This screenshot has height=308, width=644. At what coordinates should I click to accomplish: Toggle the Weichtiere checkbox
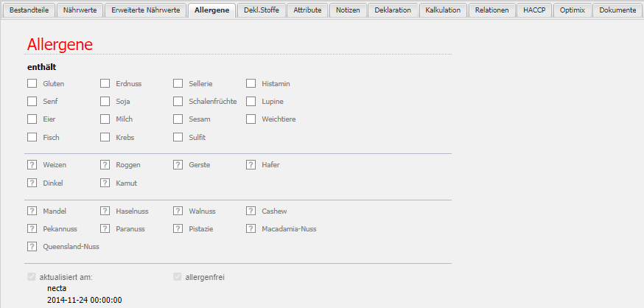[x=251, y=119]
